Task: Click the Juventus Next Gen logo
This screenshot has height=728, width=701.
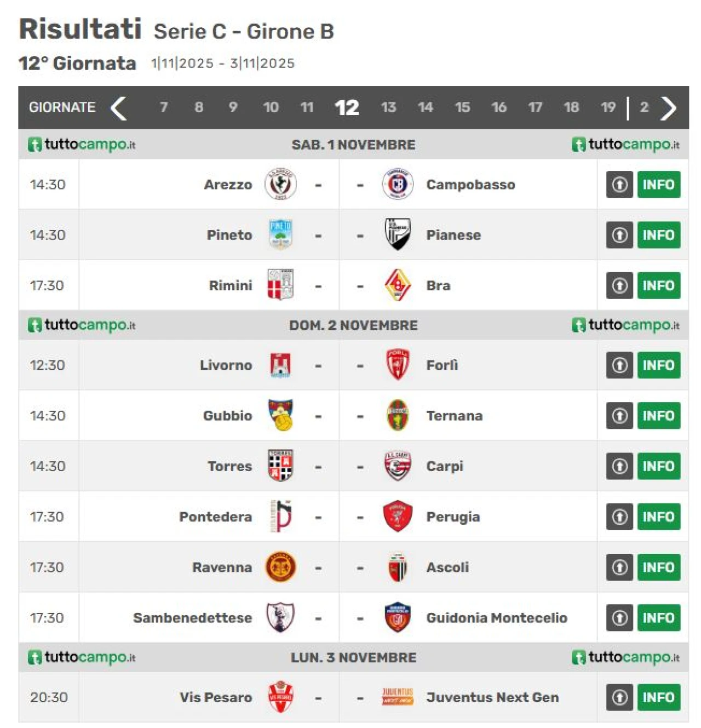Action: [397, 697]
